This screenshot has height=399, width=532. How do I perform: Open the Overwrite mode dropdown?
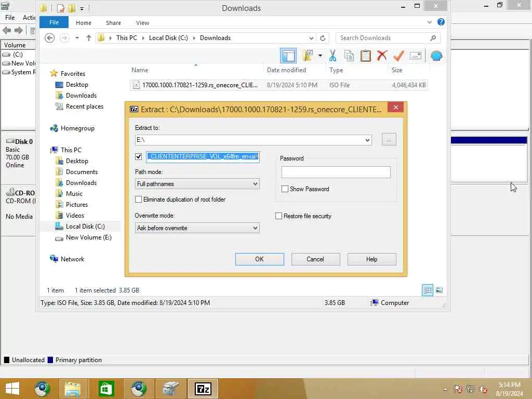[x=255, y=228]
